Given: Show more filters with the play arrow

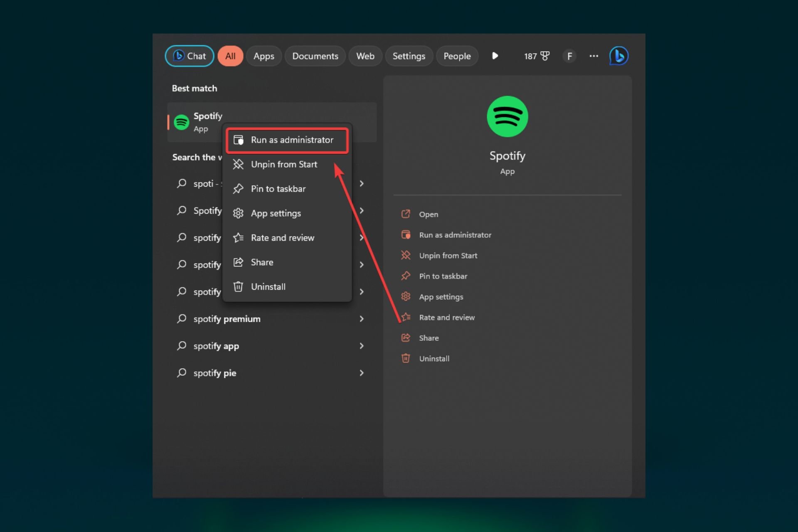Looking at the screenshot, I should pyautogui.click(x=495, y=56).
